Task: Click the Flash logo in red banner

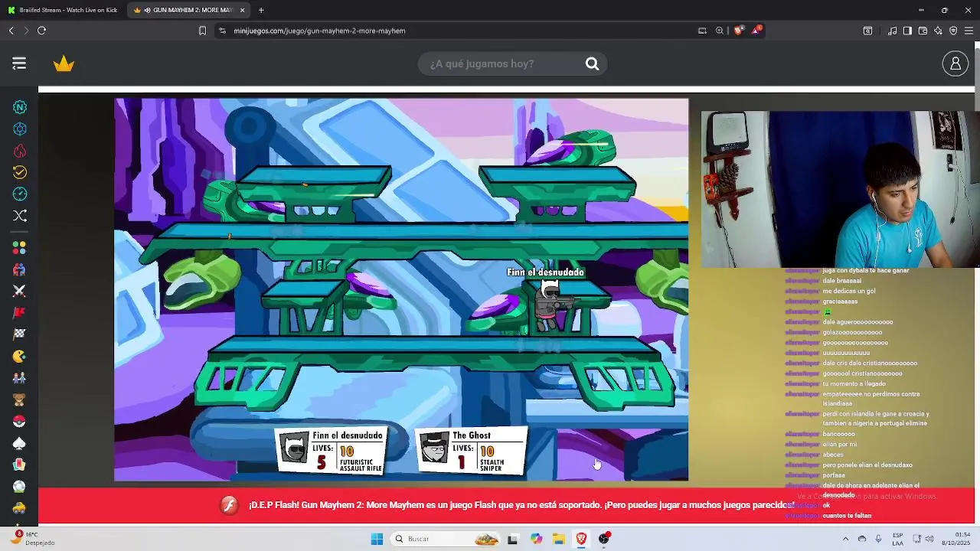Action: click(229, 505)
